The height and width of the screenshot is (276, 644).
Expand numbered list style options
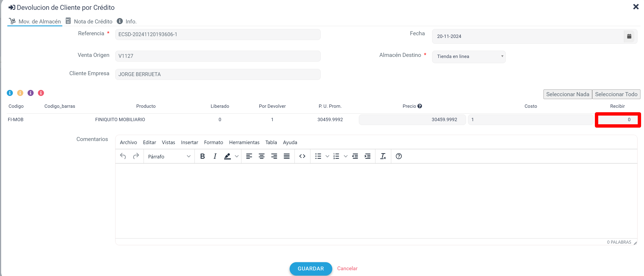(346, 156)
